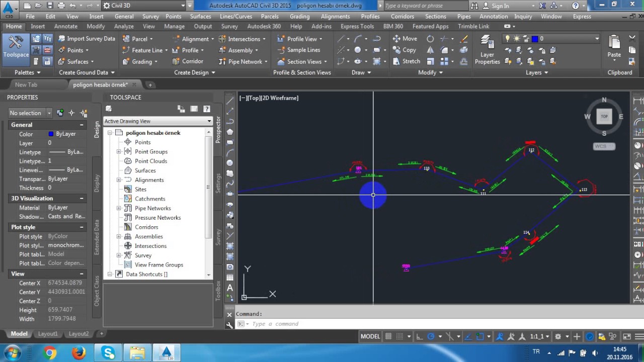Click the TOP face of the ViewCube
The image size is (644, 362).
click(x=604, y=116)
